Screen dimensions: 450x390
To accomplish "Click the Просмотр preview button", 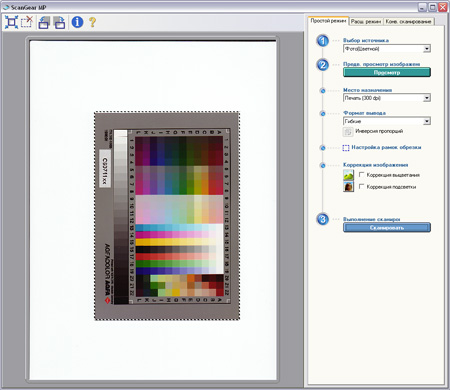I will click(387, 72).
